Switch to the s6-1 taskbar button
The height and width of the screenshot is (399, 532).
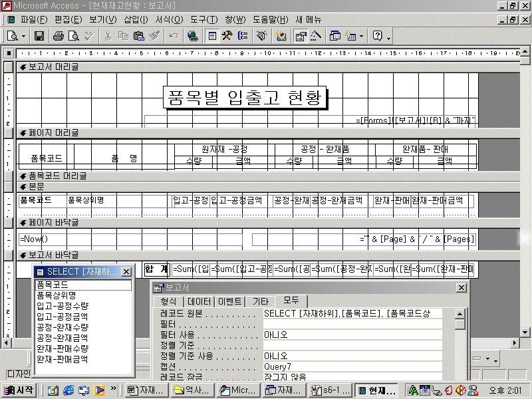330,390
